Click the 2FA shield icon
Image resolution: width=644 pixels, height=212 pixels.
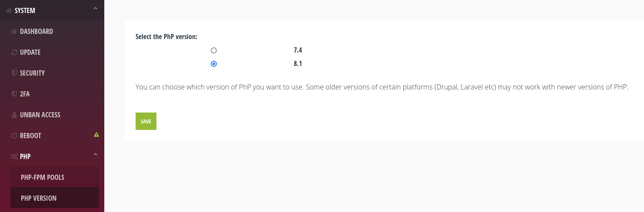(x=14, y=94)
